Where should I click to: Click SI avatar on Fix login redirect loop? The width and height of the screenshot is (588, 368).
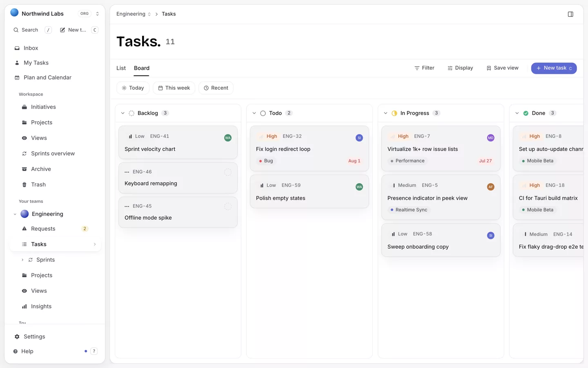tap(359, 138)
